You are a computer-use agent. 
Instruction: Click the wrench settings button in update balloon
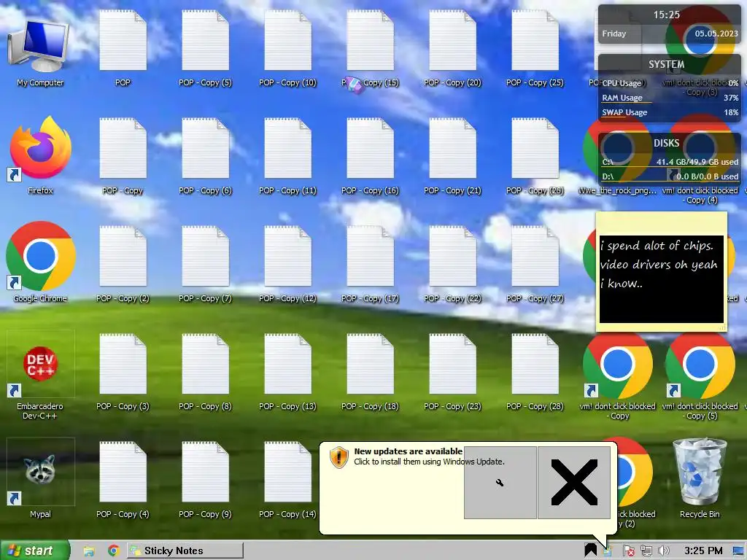click(x=500, y=483)
